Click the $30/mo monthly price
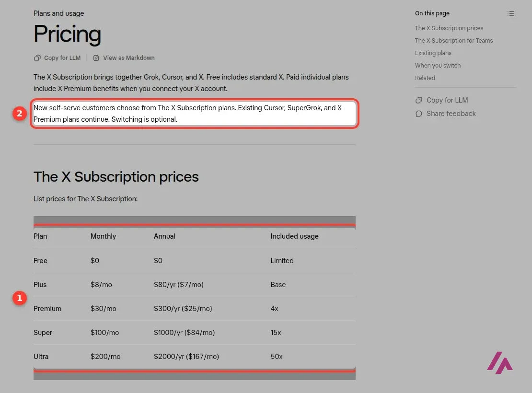532x393 pixels. pyautogui.click(x=104, y=309)
